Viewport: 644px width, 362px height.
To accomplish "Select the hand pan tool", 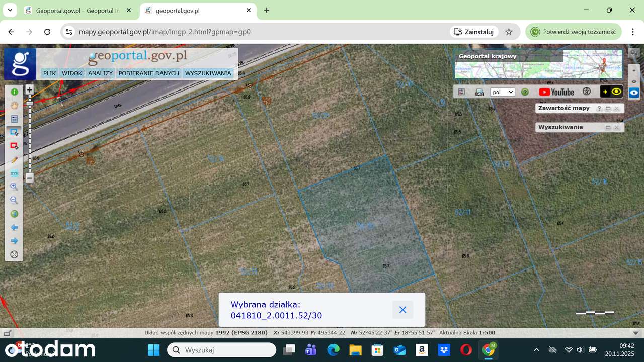I will point(14,106).
